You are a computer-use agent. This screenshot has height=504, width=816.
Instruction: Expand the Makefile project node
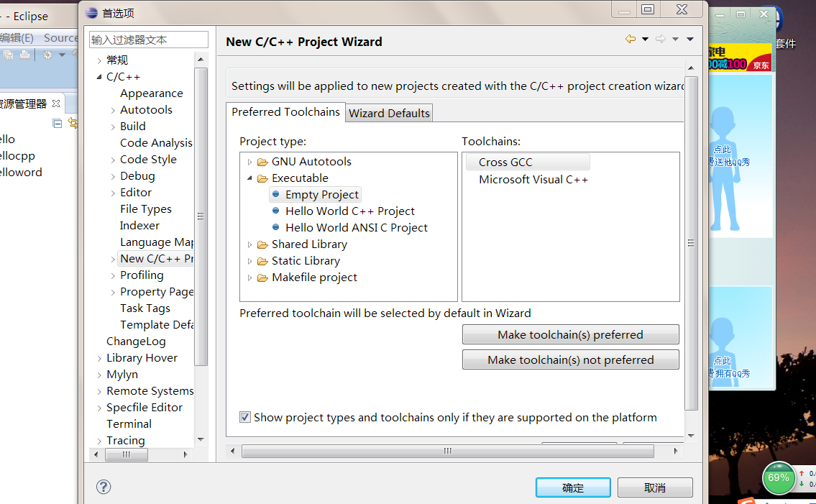point(249,278)
